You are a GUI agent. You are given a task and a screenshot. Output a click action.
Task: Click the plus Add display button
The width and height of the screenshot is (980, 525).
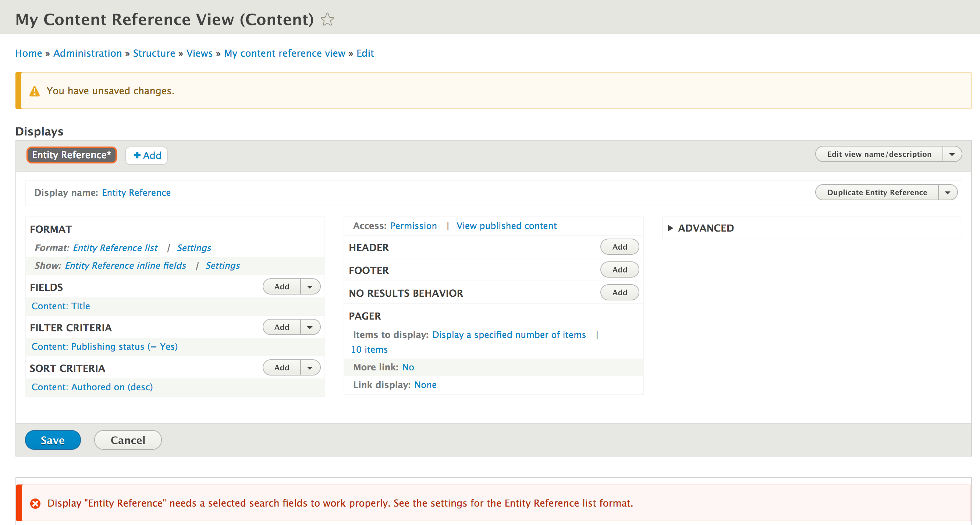click(147, 155)
